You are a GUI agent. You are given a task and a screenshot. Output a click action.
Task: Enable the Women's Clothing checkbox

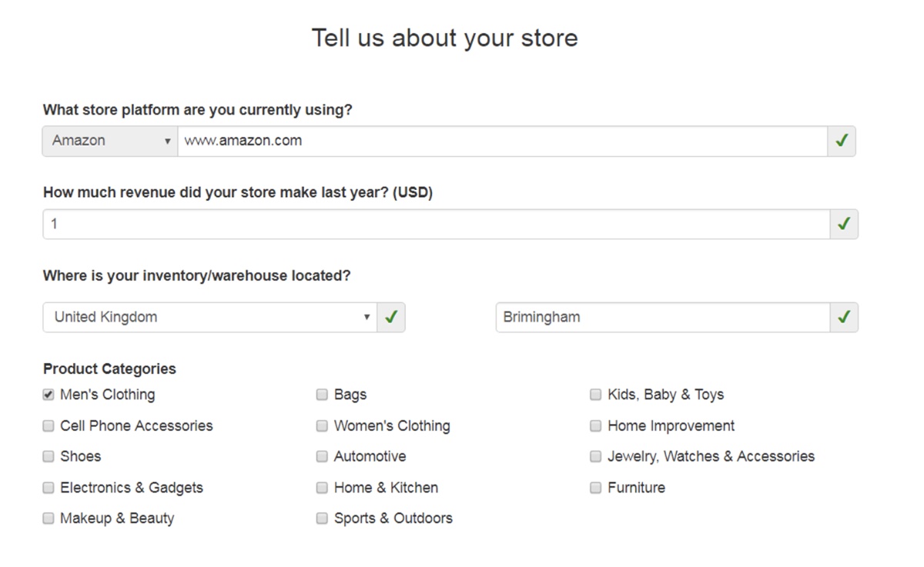(x=322, y=425)
